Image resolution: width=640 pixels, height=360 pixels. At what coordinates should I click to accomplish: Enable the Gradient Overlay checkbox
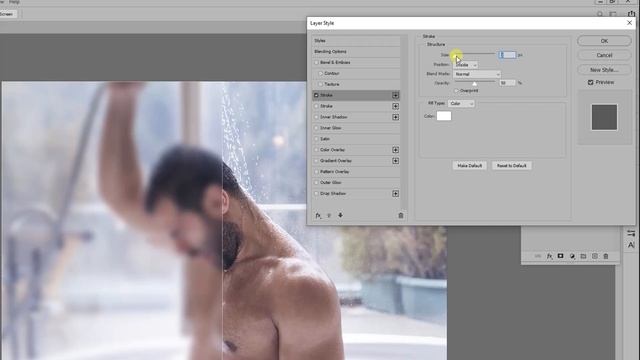click(316, 161)
